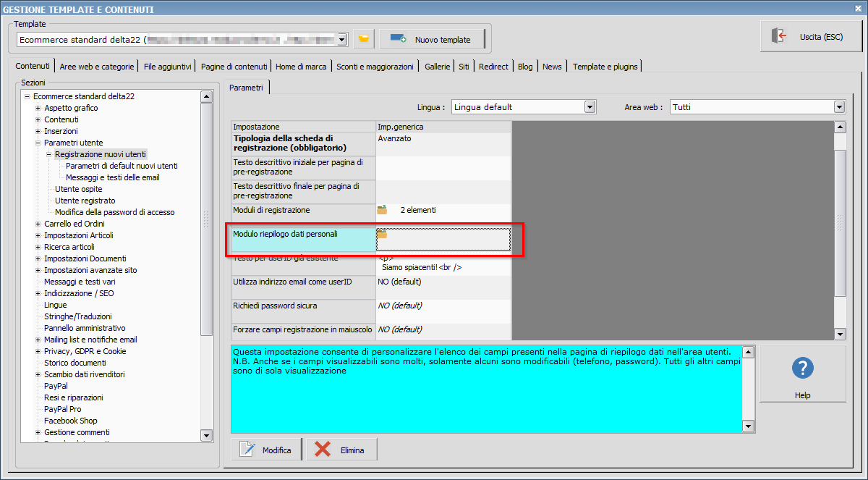Viewport: 868px width, 480px height.
Task: Expand the Contenuti tree node in Sezioni
Action: 38,119
